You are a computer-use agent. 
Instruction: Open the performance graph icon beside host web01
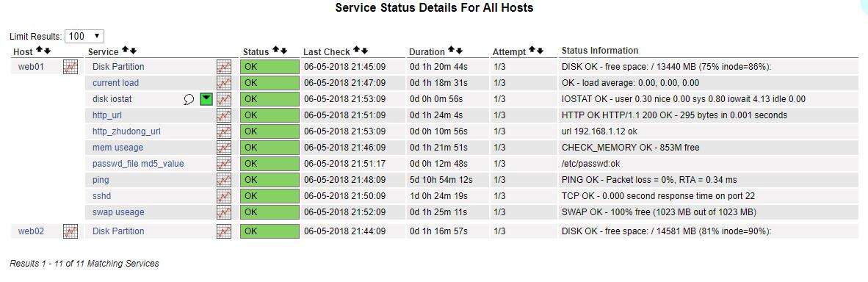(x=70, y=67)
